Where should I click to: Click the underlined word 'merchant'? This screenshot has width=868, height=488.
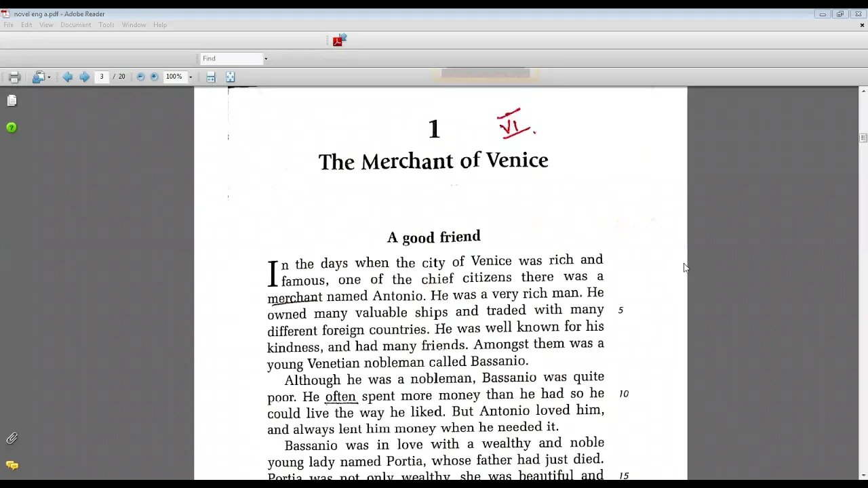pyautogui.click(x=294, y=298)
